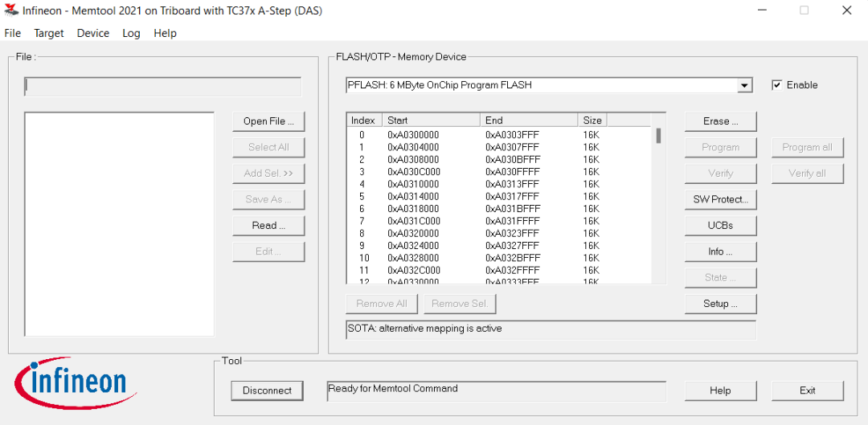
Task: Click the Disconnect button
Action: [x=267, y=390]
